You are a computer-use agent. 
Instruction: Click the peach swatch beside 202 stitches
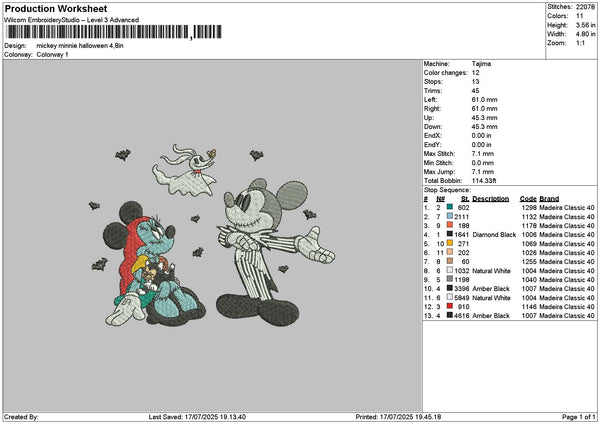point(450,252)
